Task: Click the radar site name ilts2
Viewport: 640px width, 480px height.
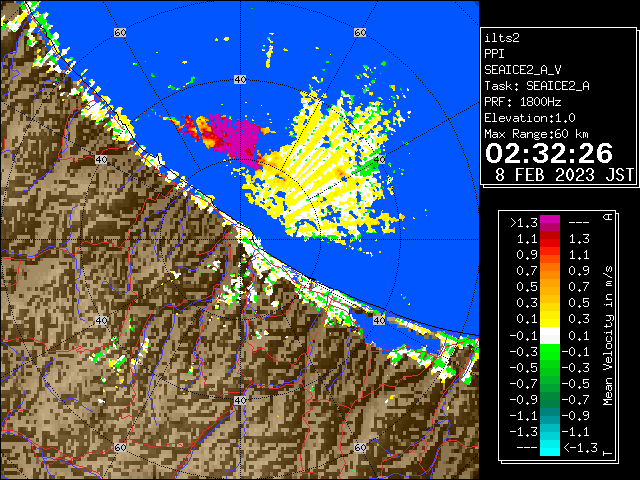Action: pos(502,38)
